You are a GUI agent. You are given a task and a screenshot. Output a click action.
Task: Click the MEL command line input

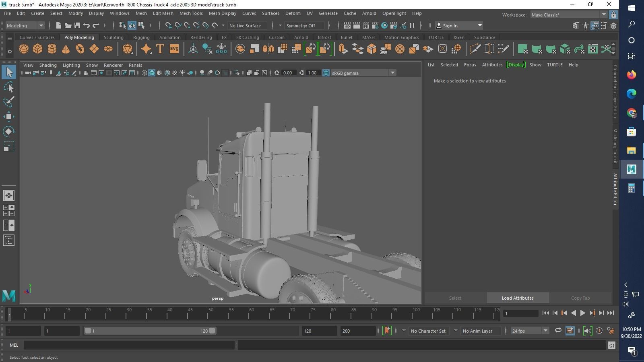tap(129, 345)
